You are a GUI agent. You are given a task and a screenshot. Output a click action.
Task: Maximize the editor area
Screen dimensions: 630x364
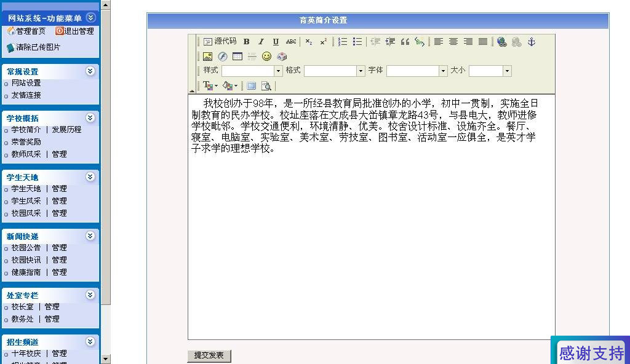click(252, 85)
